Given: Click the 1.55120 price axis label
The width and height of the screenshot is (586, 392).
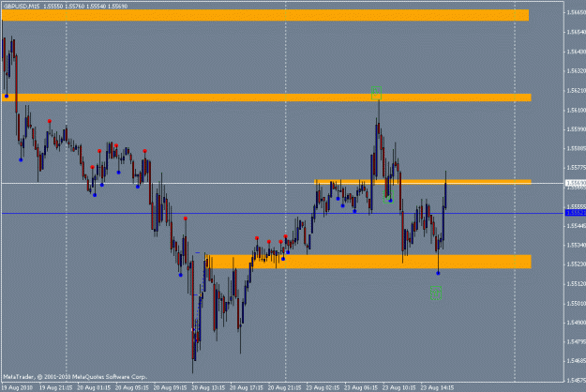Looking at the screenshot, I should tap(576, 284).
